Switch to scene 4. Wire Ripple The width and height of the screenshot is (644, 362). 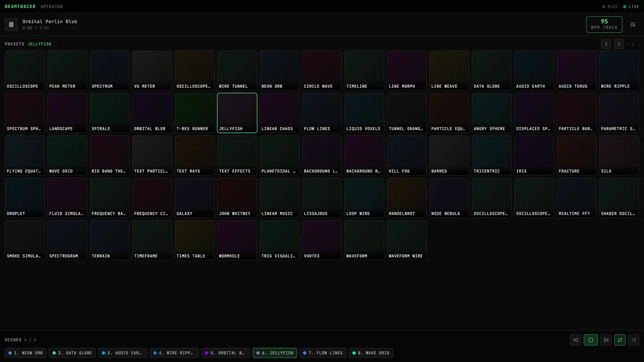(x=174, y=353)
